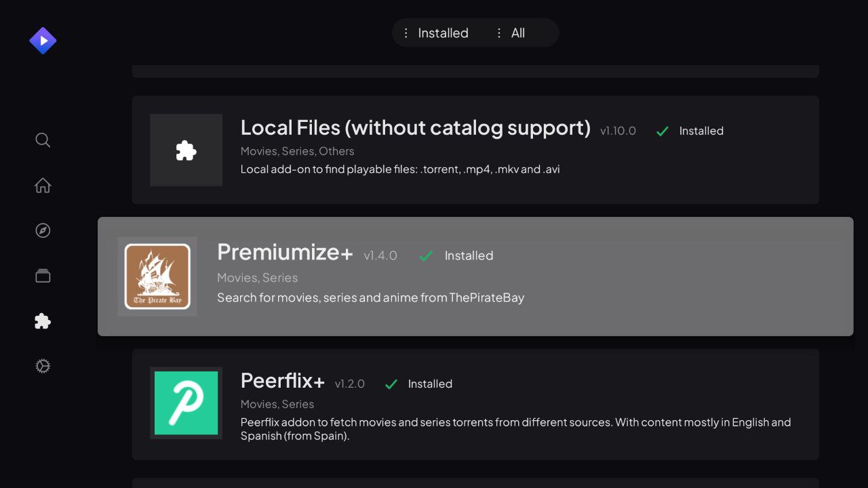Screen dimensions: 868x488
Task: Click the Installed checkmark on Premiumize+
Action: pyautogui.click(x=426, y=256)
